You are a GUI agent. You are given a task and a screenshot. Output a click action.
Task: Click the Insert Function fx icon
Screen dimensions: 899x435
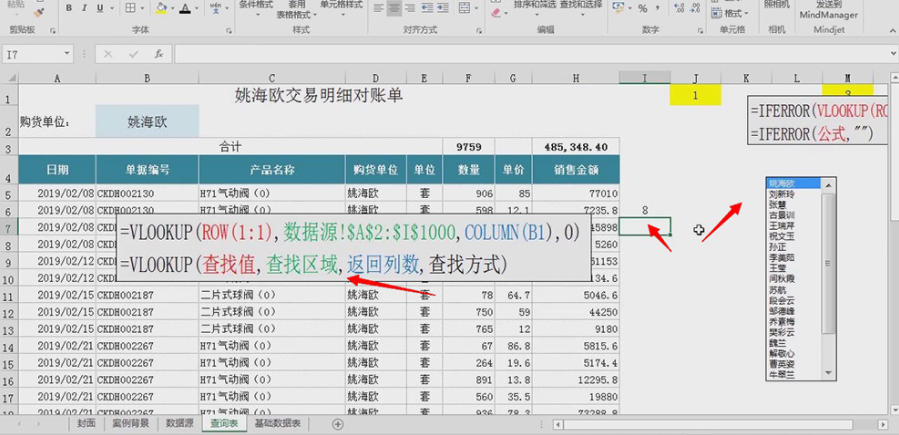pyautogui.click(x=159, y=54)
